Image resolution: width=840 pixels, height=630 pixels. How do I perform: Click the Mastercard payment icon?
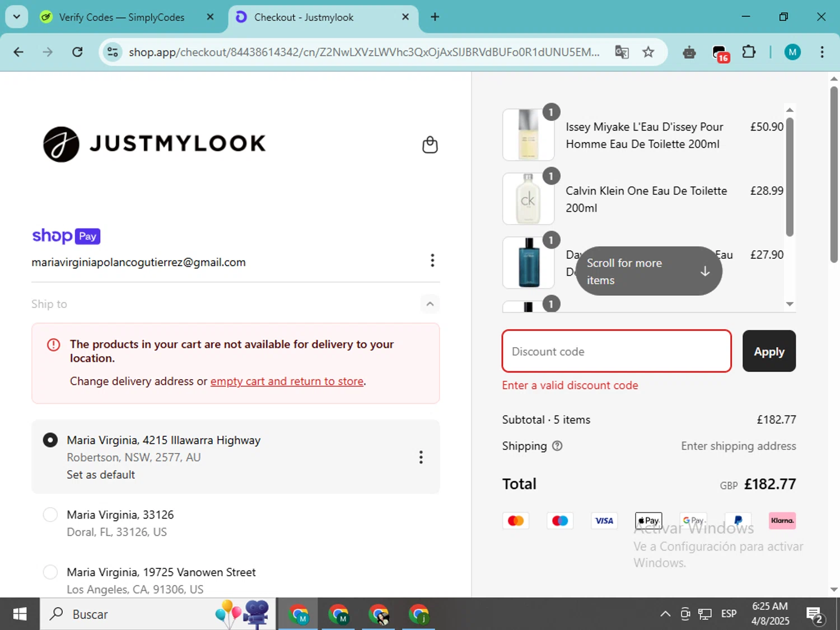[x=516, y=521]
